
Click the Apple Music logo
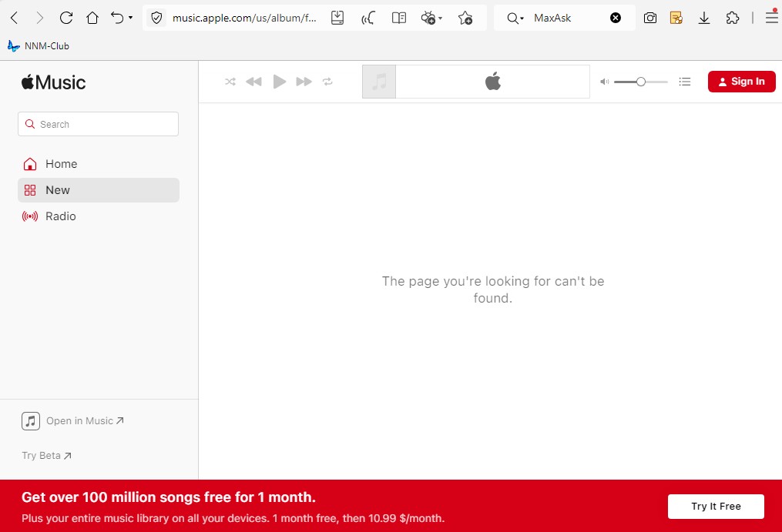(x=53, y=82)
